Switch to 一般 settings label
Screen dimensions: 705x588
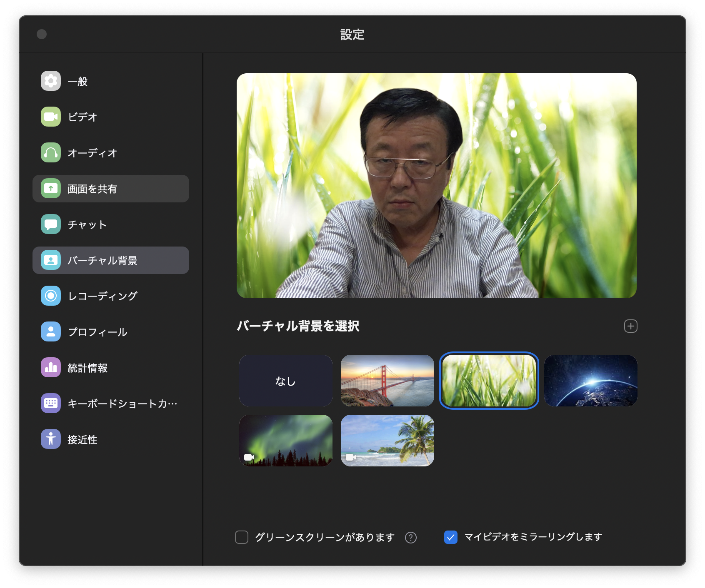point(77,81)
